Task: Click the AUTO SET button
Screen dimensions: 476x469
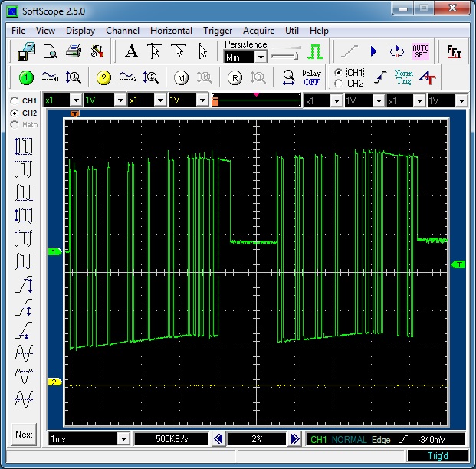Action: coord(420,51)
